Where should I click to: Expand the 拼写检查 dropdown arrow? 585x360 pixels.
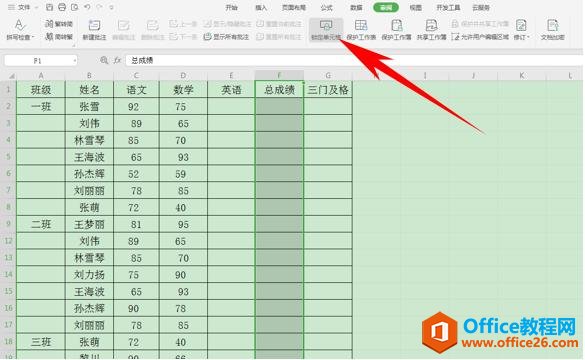coord(33,37)
